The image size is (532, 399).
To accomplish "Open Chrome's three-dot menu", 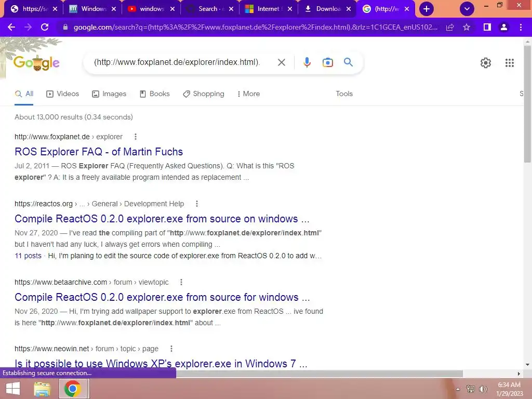I will coord(521,27).
